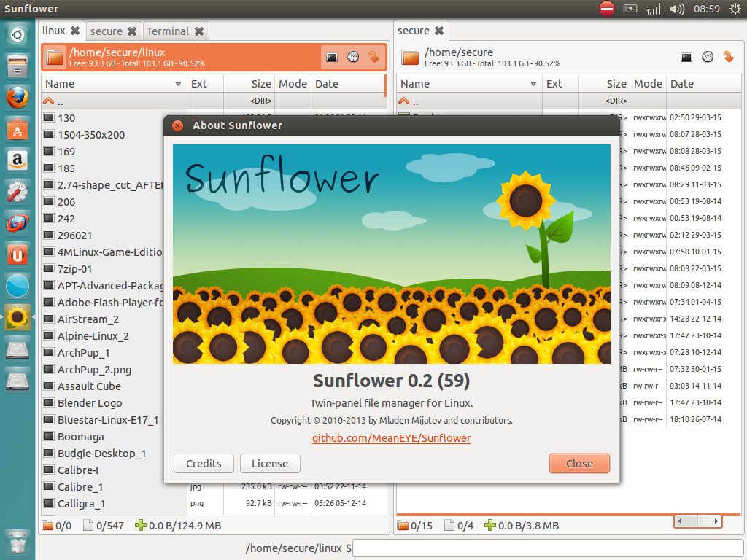Screen dimensions: 747x560
Task: Switch to Terminal tab
Action: click(x=168, y=31)
